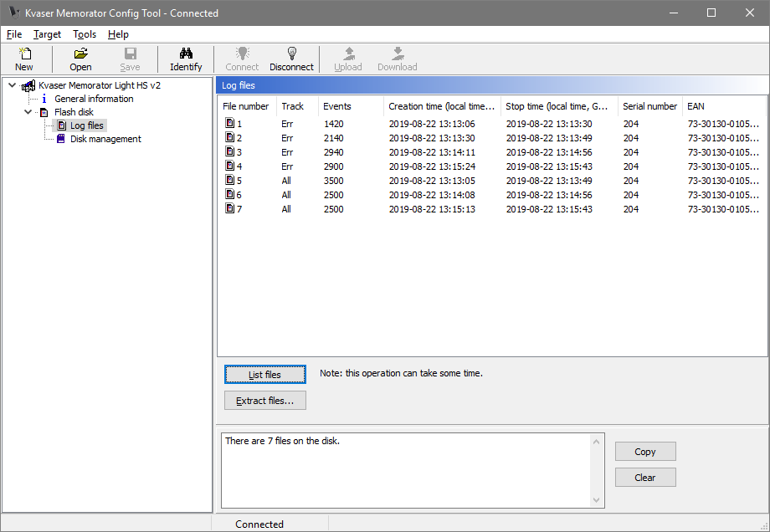Clear the message log with Clear button
This screenshot has width=770, height=532.
645,478
